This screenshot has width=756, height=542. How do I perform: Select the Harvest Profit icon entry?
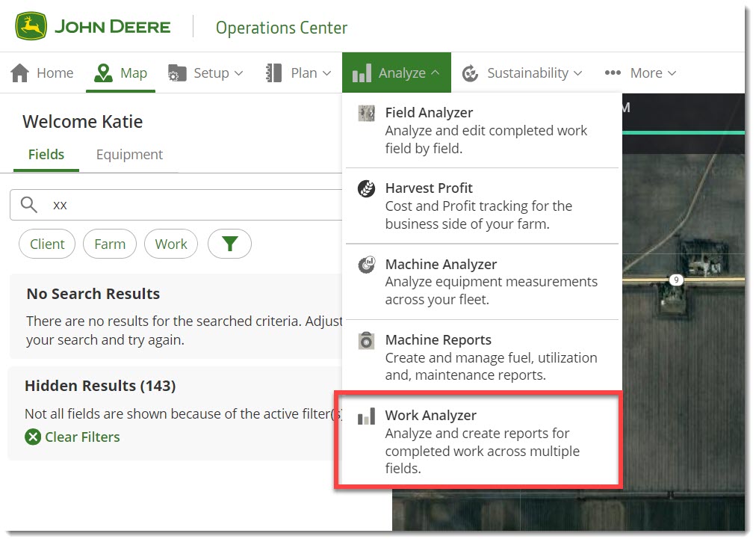point(366,189)
